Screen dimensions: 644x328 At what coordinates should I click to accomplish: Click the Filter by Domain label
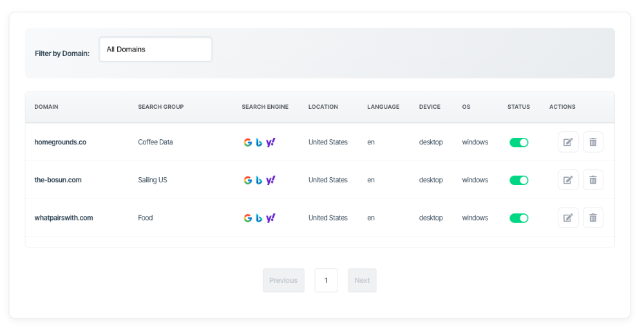pos(62,53)
